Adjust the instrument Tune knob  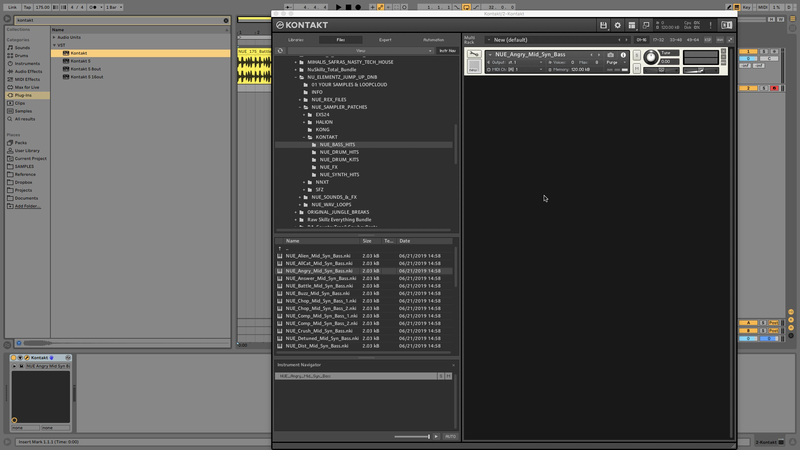point(651,57)
